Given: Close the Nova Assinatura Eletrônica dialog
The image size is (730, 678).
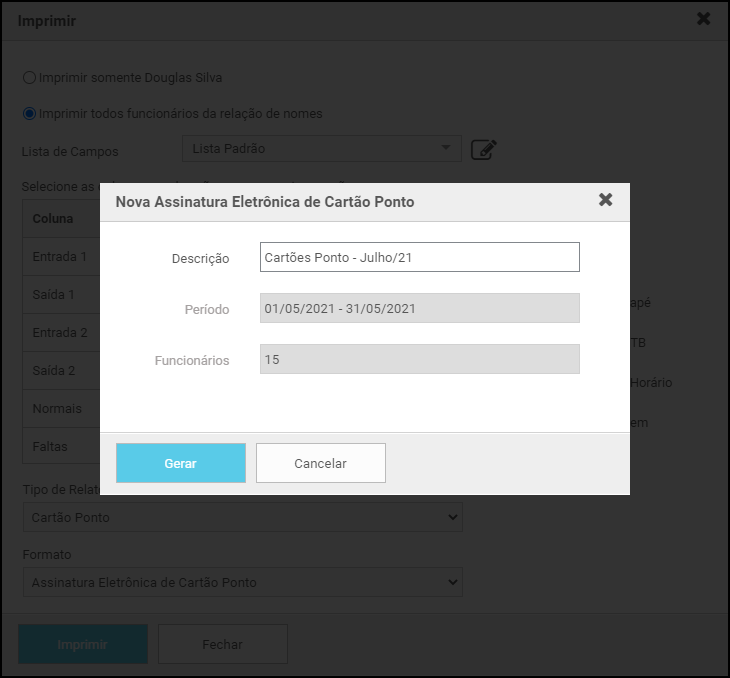Looking at the screenshot, I should click(x=605, y=200).
